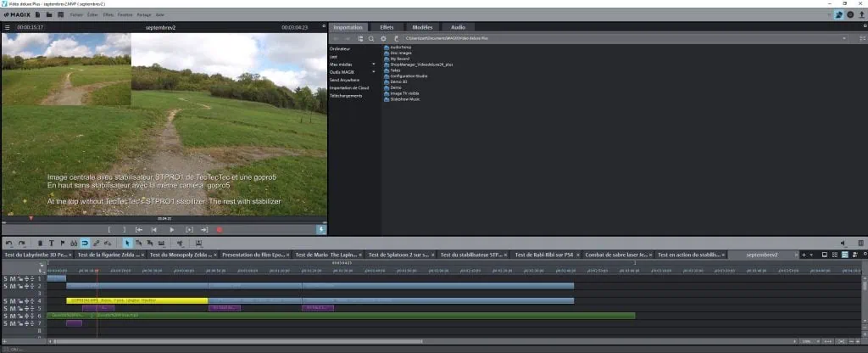Solo track 7 with S button
The image size is (868, 353).
pos(6,323)
